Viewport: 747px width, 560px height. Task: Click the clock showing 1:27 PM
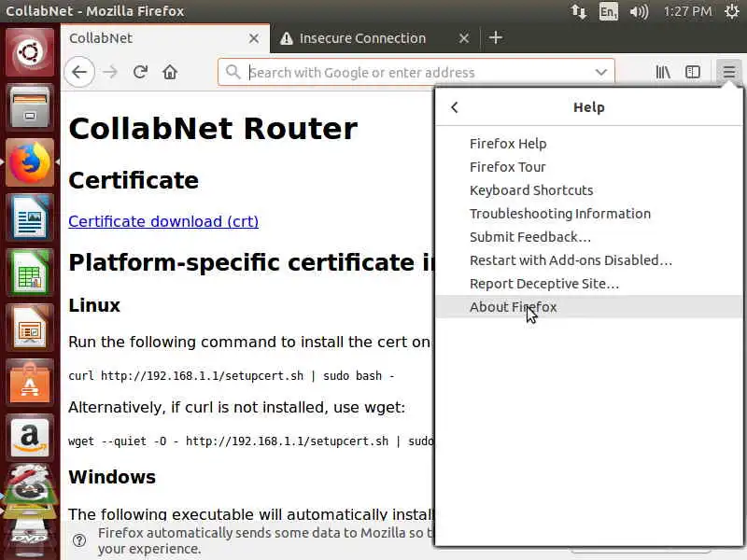coord(687,11)
